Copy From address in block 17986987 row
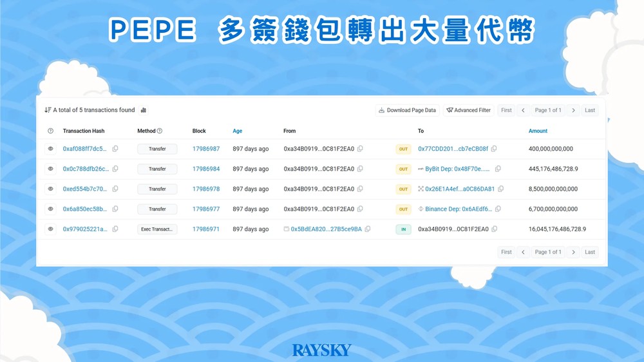Screen dimensions: 644x362 pyautogui.click(x=360, y=149)
